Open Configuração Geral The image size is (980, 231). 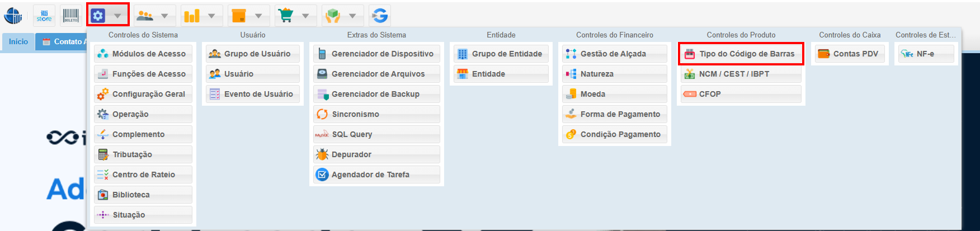point(143,94)
